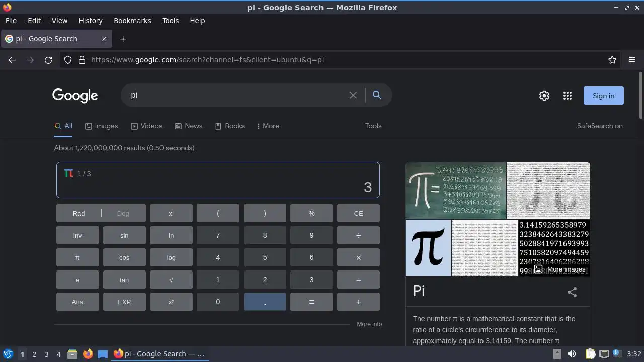Open the taskbar volume control
Screen dimensions: 644x362
click(572, 354)
